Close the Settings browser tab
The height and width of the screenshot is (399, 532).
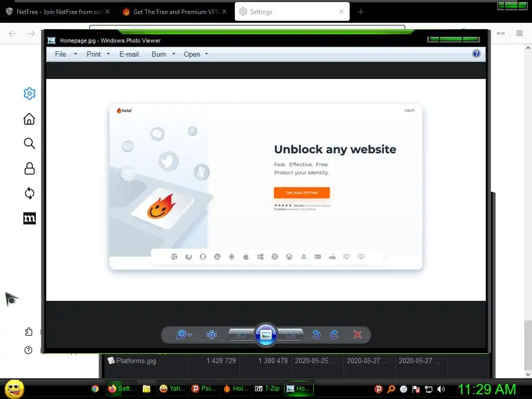point(341,11)
